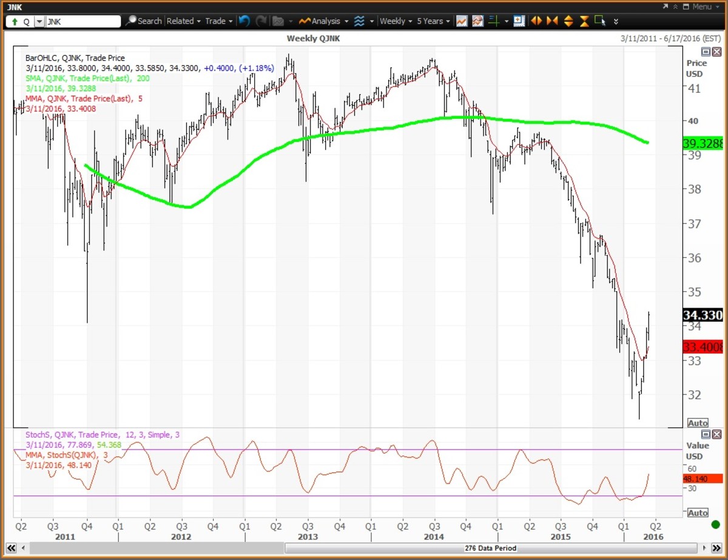Open the Trade menu
The image size is (728, 560).
click(x=218, y=21)
